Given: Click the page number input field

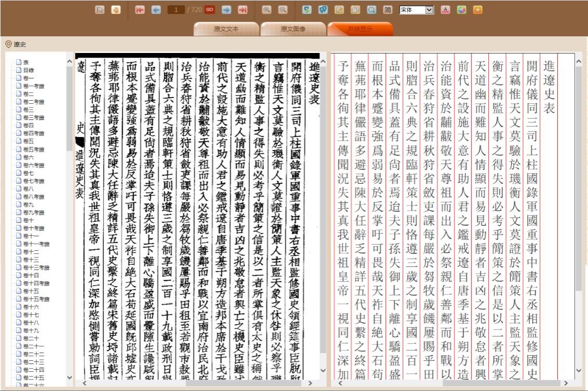Looking at the screenshot, I should point(176,10).
